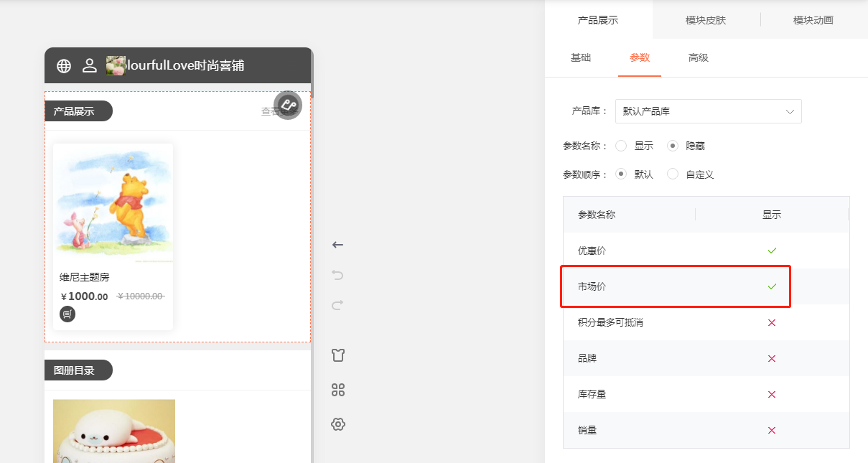Open the 高级 sub-tab
868x463 pixels.
pos(699,57)
